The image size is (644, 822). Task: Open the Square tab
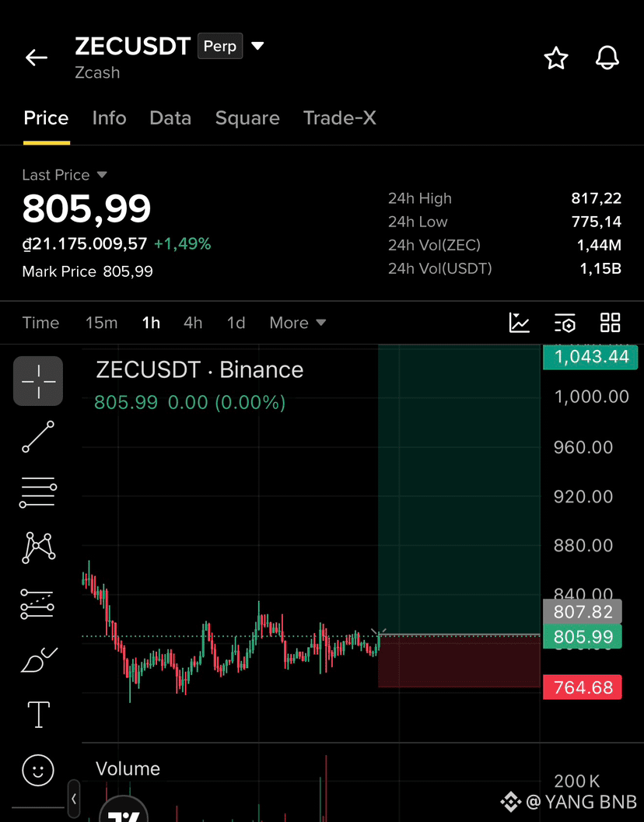click(x=247, y=118)
